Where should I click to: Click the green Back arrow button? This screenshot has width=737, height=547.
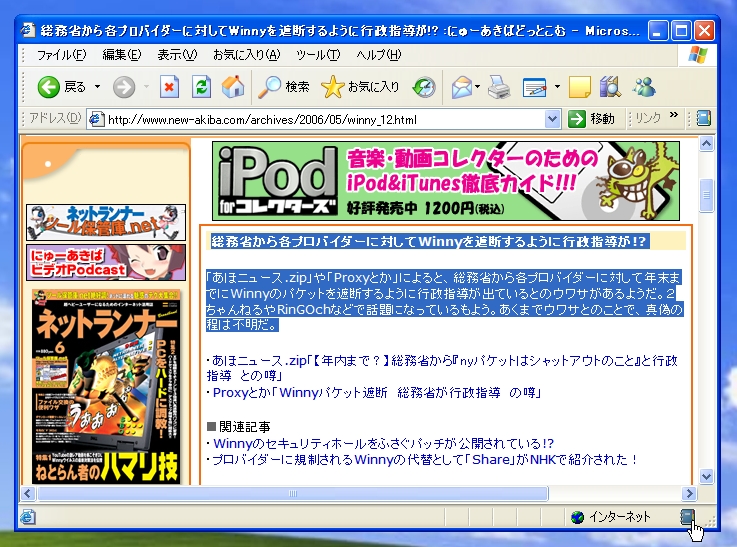click(48, 87)
